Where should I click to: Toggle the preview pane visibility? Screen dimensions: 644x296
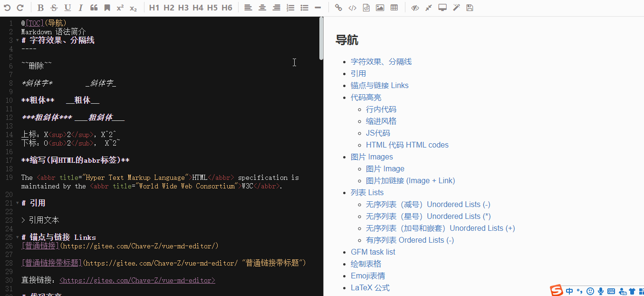[x=414, y=7]
